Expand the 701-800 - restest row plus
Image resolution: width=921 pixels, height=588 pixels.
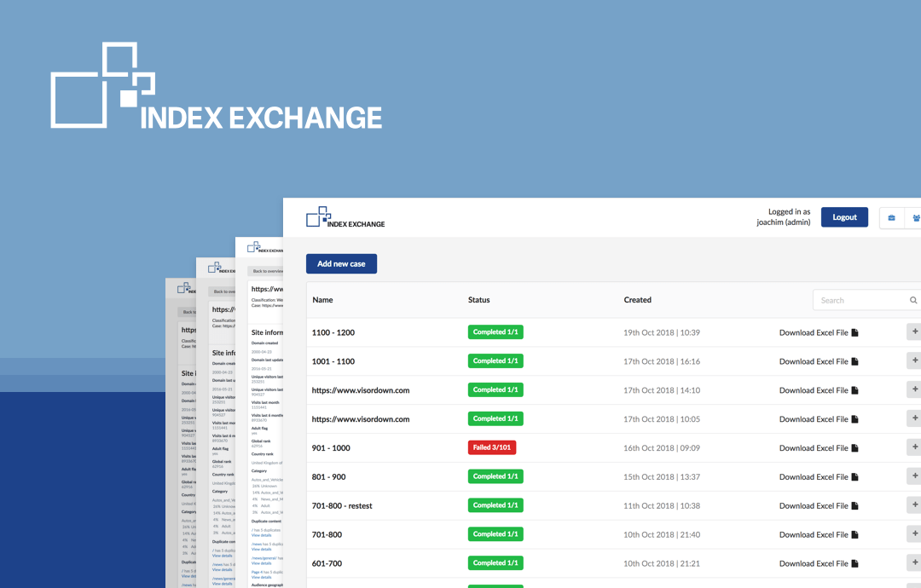click(x=914, y=504)
